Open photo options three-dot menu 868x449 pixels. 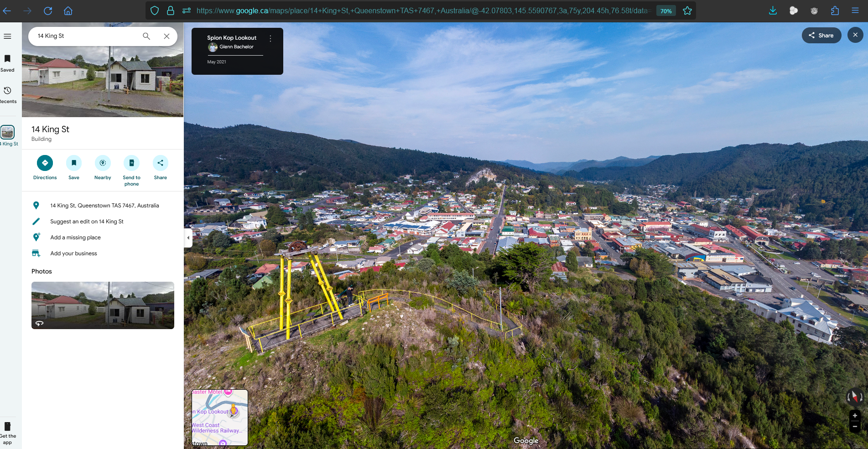[x=270, y=39]
